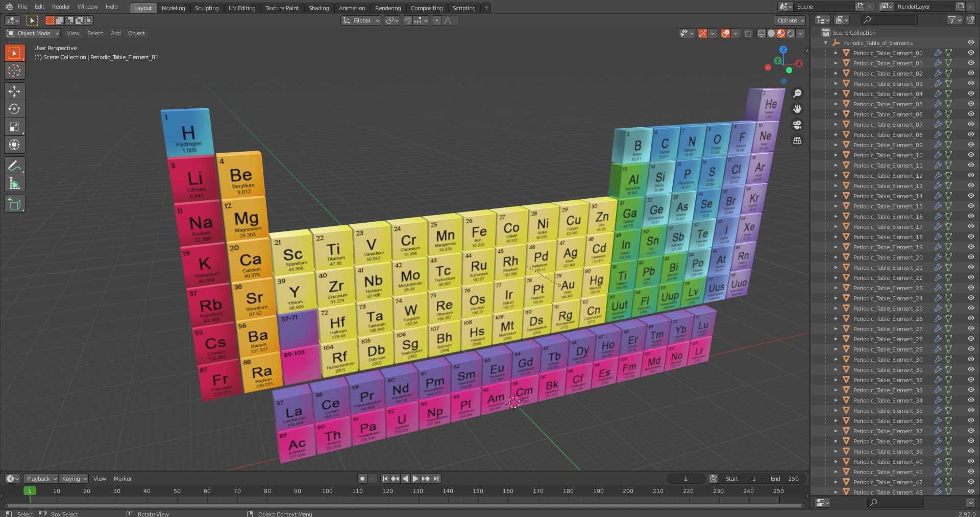Switch to wireframe viewport shading

click(762, 33)
